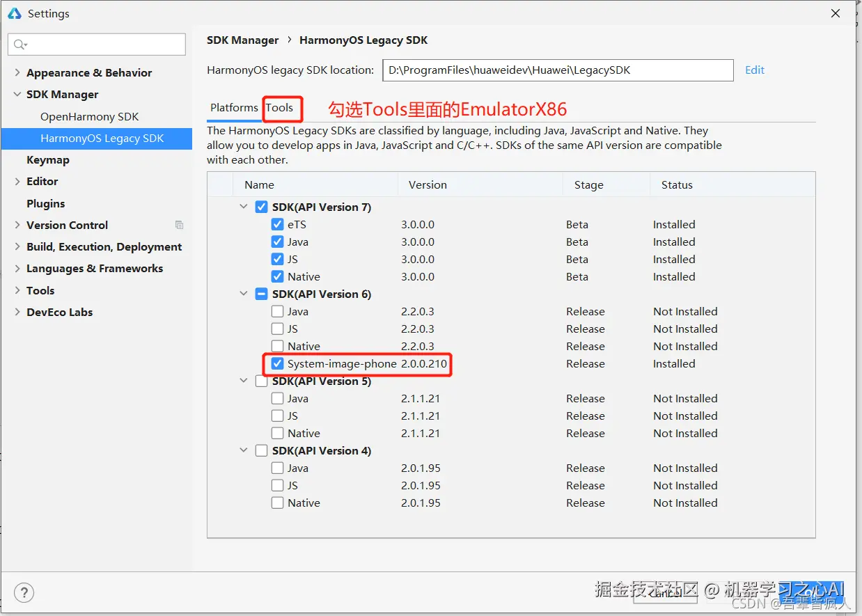Click Beta stage for Native 3.0.0.0

(x=577, y=276)
